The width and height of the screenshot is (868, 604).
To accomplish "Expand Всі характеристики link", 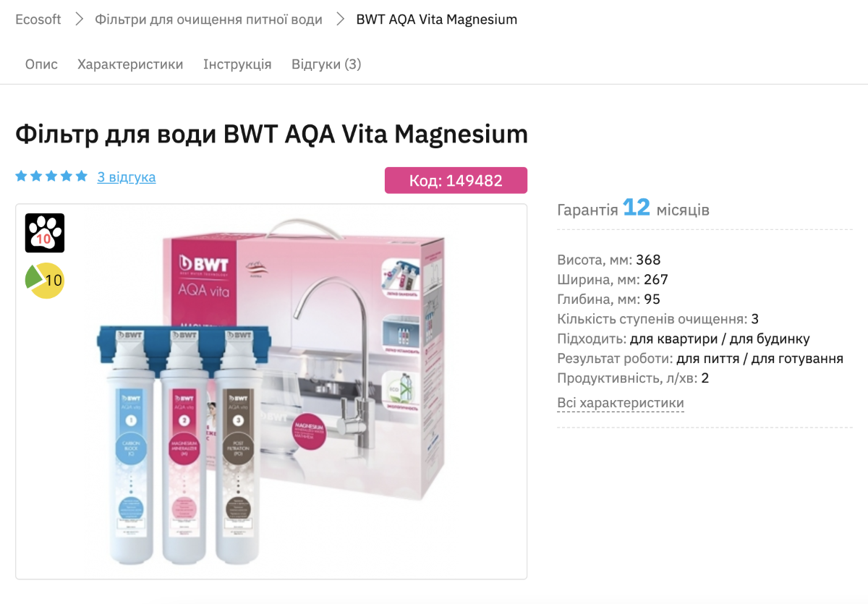I will tap(621, 403).
